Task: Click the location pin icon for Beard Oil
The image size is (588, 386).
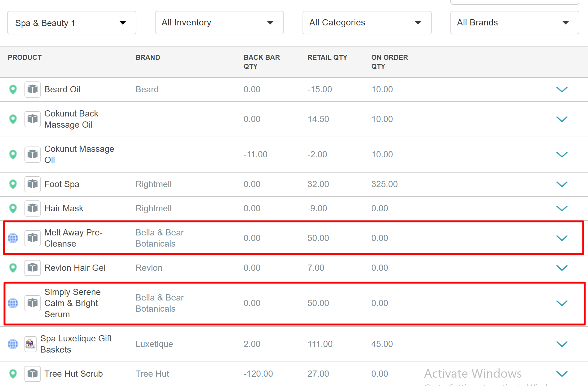Action: pos(13,90)
